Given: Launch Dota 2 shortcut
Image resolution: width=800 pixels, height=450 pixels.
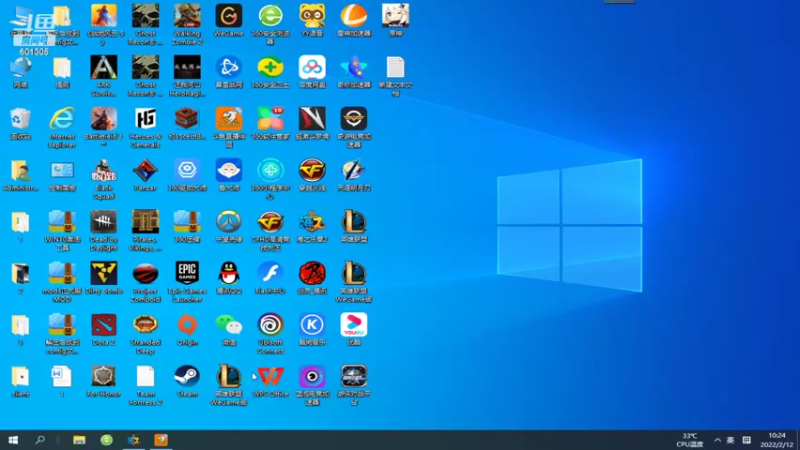Looking at the screenshot, I should 104,330.
